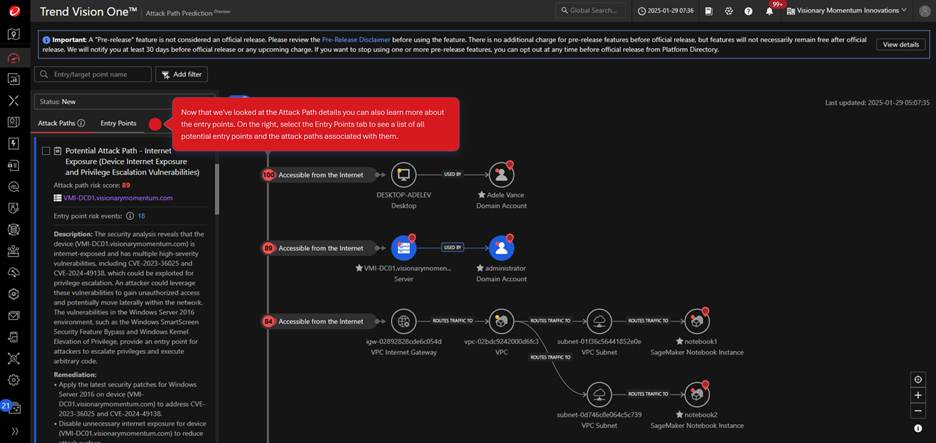Select the notebook2 SageMaker node
This screenshot has height=443, width=936.
[697, 395]
